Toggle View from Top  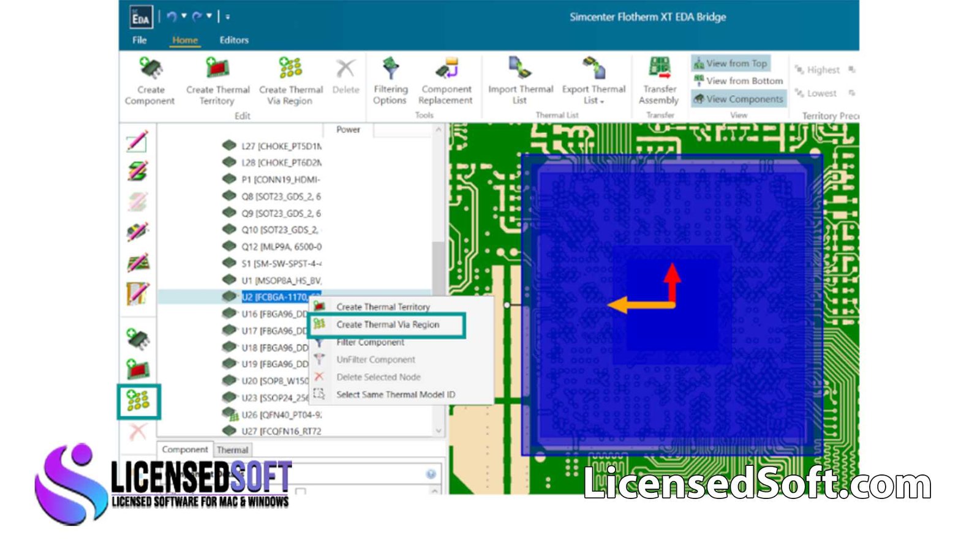click(x=730, y=63)
